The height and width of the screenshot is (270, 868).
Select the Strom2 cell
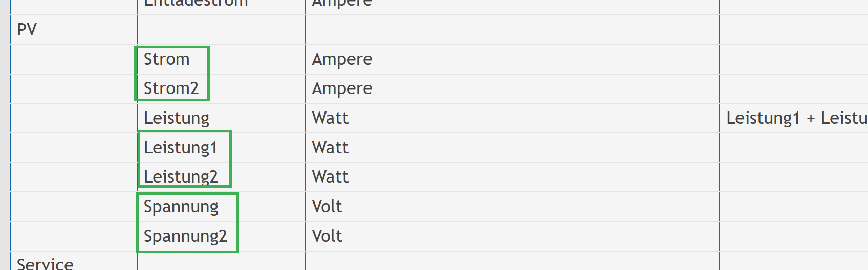(171, 88)
